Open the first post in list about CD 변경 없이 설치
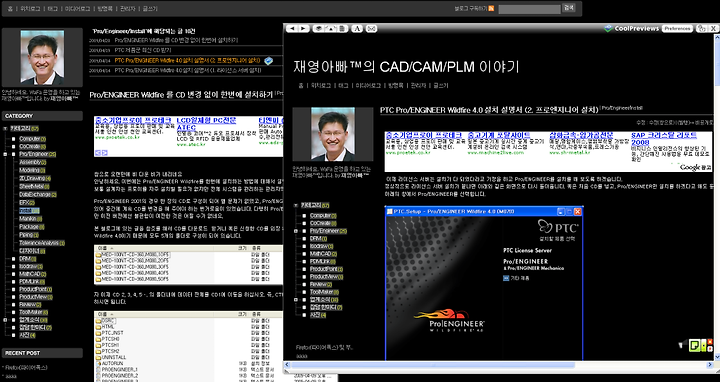The height and width of the screenshot is (382, 720). click(x=176, y=40)
